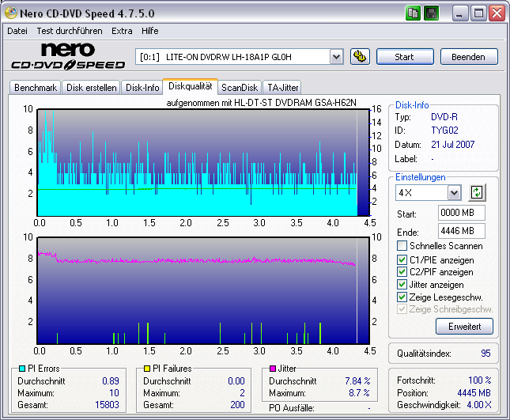Image resolution: width=510 pixels, height=420 pixels.
Task: Switch to the Disk-Info tab
Action: click(x=142, y=88)
